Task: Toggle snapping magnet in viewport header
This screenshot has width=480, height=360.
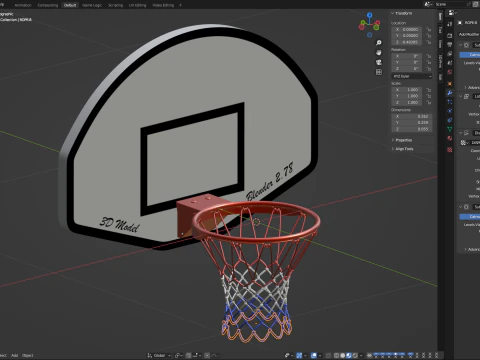Action: 188,355
